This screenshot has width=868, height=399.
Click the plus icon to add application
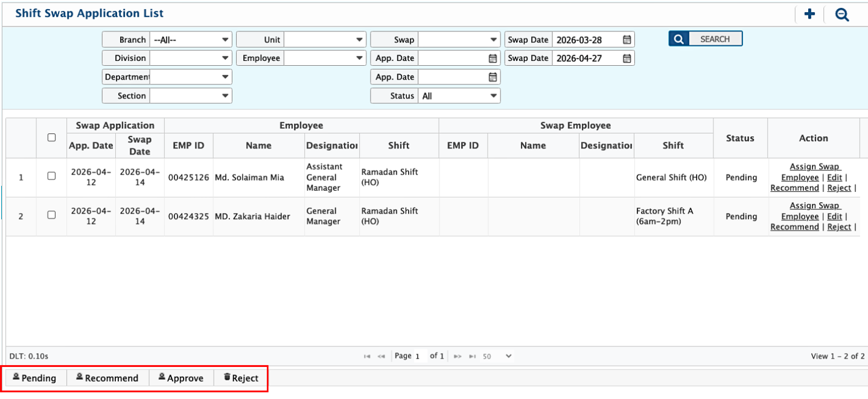click(810, 14)
